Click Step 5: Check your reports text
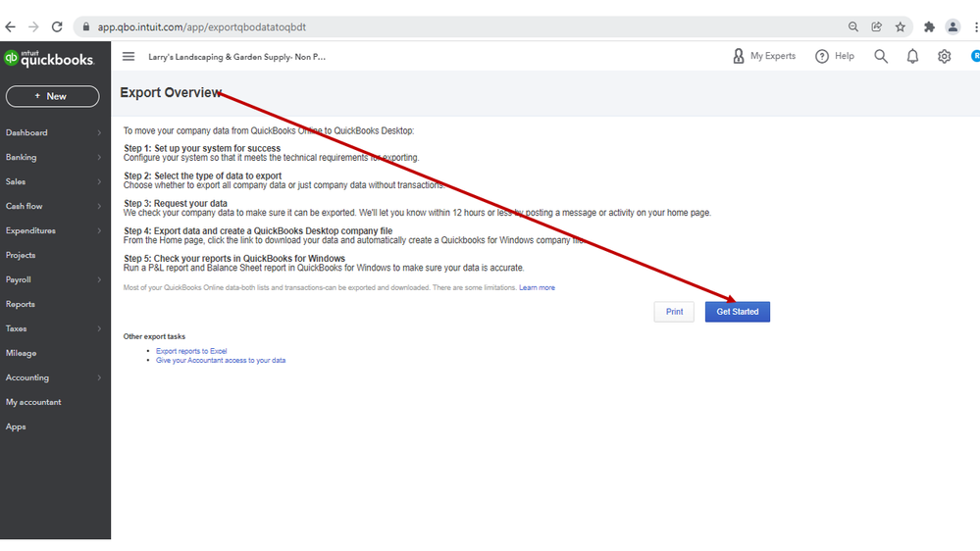This screenshot has height=551, width=980. pos(234,259)
